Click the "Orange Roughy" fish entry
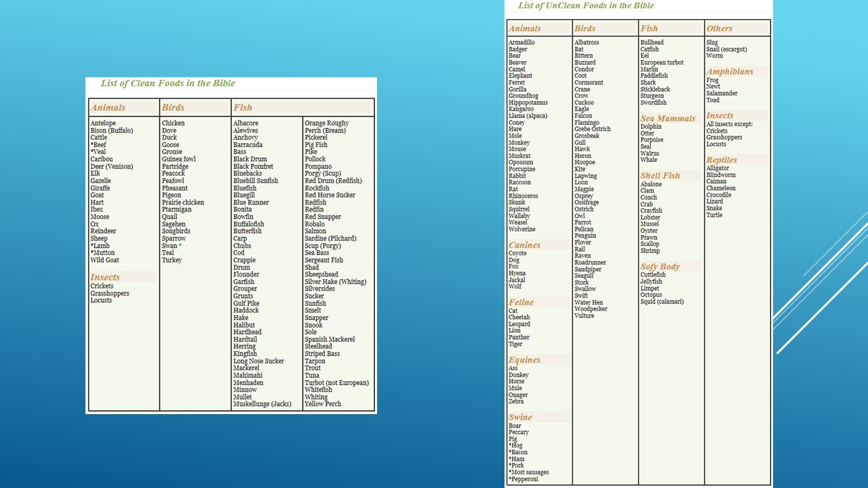868x488 pixels. coord(326,123)
